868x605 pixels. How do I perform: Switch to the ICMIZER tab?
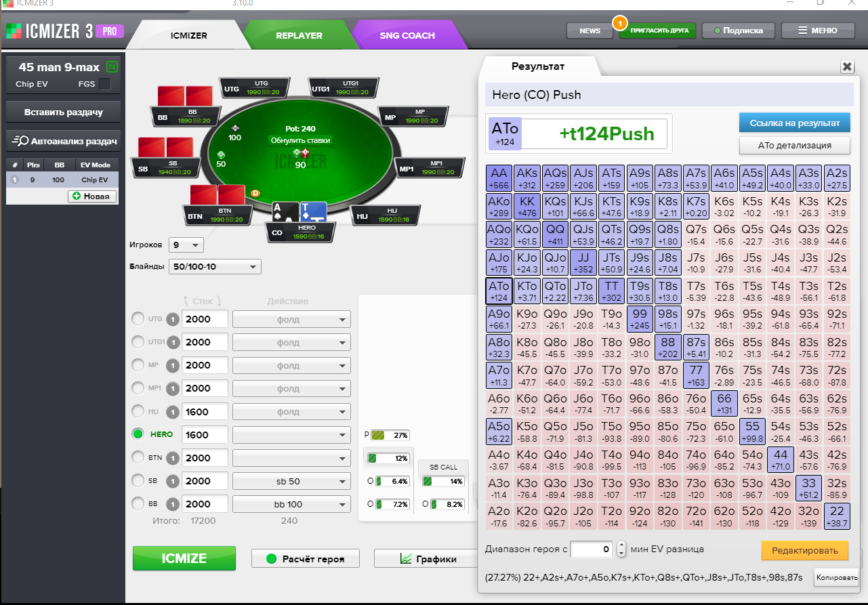[188, 35]
